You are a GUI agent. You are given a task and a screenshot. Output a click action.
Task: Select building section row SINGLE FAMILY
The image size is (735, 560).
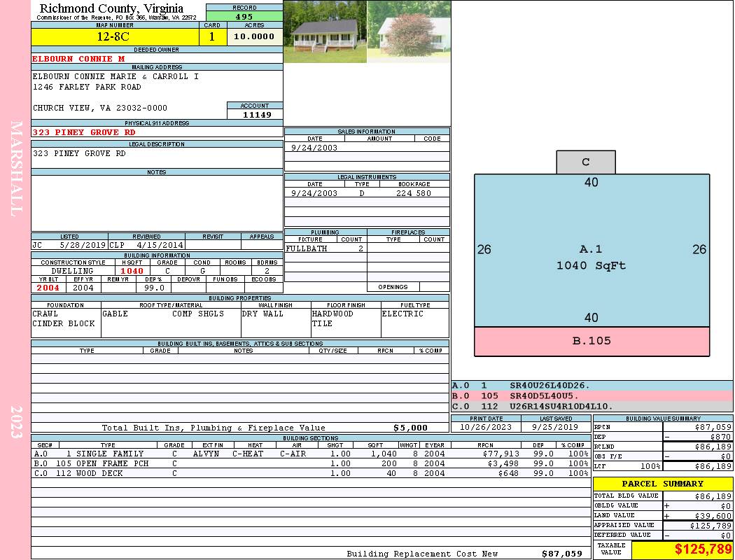click(311, 454)
